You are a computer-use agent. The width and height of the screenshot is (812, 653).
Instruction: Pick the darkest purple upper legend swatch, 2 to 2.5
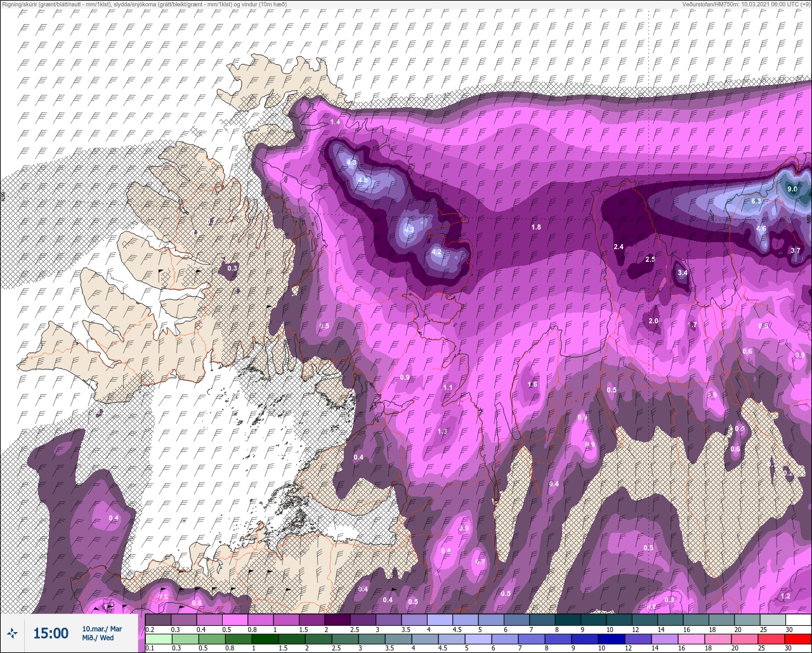(x=337, y=619)
